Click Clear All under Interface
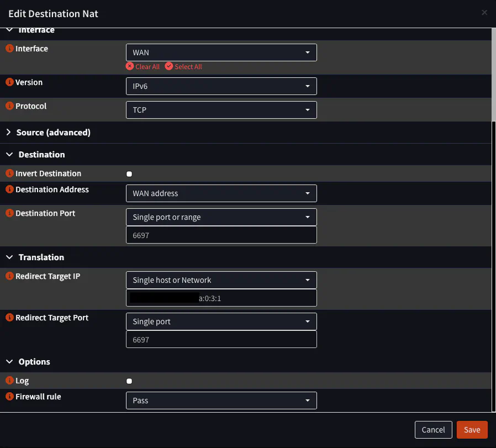This screenshot has height=448, width=496. [x=143, y=67]
